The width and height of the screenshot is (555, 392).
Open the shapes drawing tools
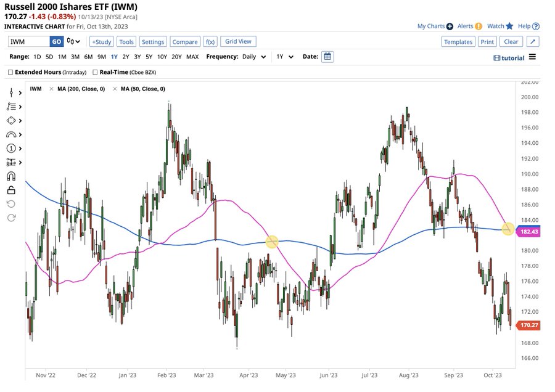11,121
